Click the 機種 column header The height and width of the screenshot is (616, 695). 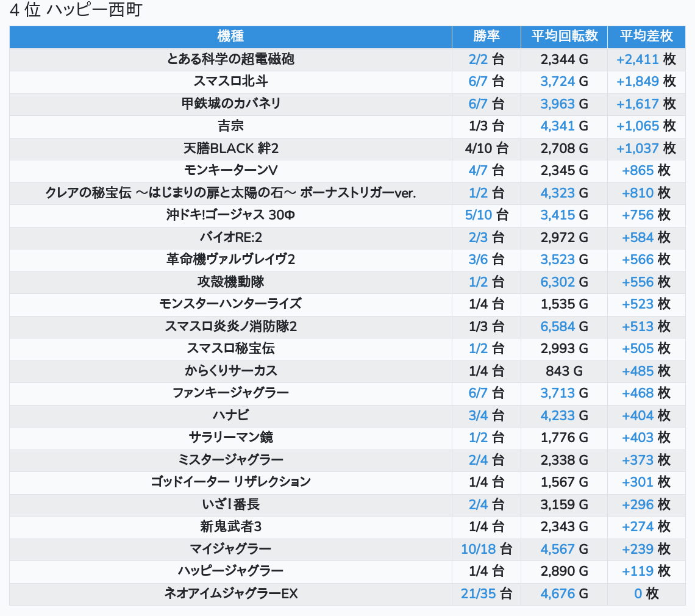click(230, 37)
